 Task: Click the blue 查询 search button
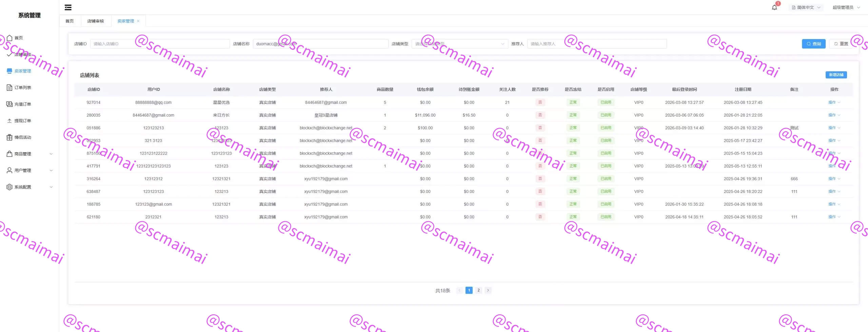(x=813, y=44)
